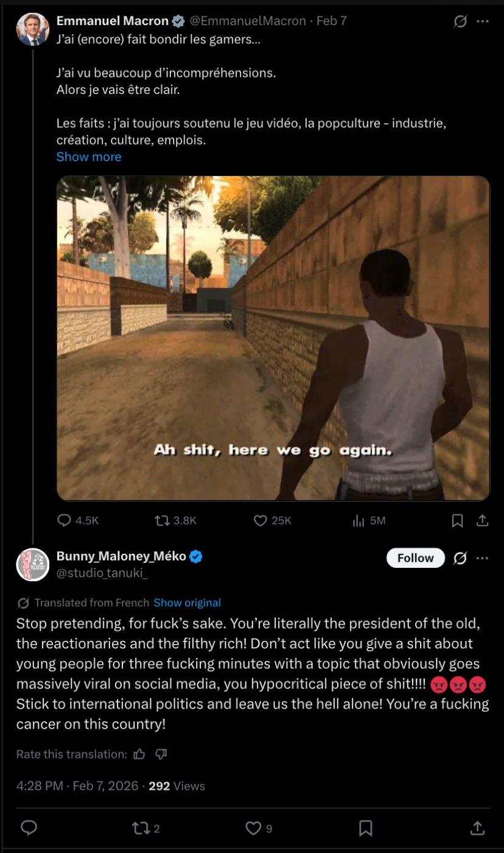This screenshot has height=853, width=504.
Task: Click Grok icon beside the Follow button
Action: tap(461, 558)
